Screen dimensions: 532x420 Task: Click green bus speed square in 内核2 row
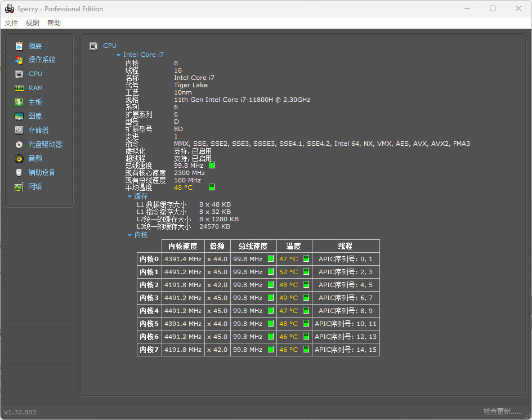[x=271, y=284]
